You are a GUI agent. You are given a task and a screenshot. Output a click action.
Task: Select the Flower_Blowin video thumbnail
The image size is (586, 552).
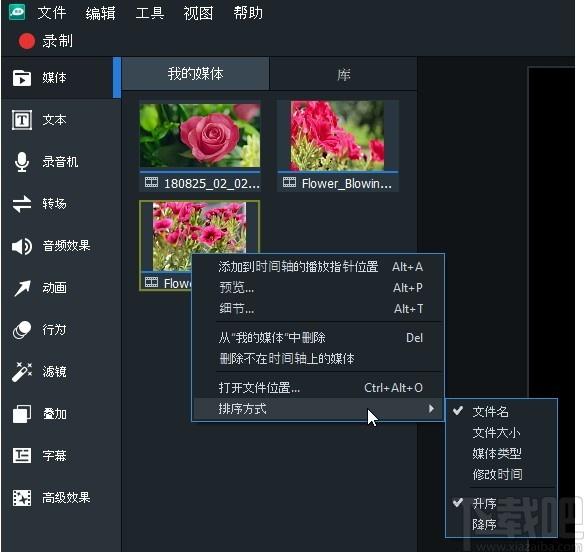pyautogui.click(x=337, y=135)
